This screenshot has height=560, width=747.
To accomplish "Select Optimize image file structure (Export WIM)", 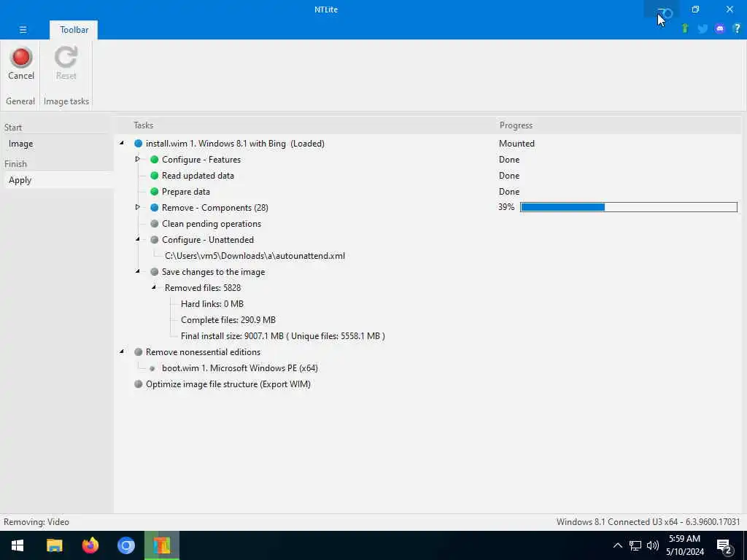I will coord(228,384).
